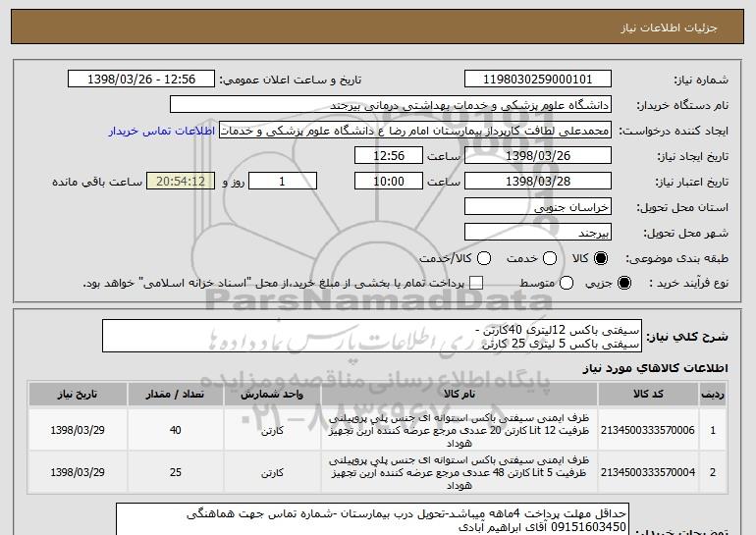Image resolution: width=756 pixels, height=535 pixels.
Task: Click the validity time field 10:00
Action: click(389, 182)
